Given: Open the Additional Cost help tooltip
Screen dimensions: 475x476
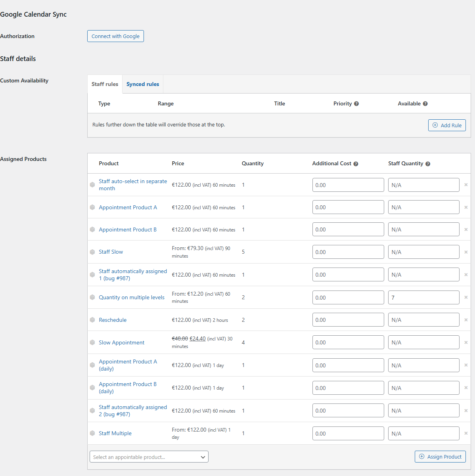Looking at the screenshot, I should tap(356, 163).
